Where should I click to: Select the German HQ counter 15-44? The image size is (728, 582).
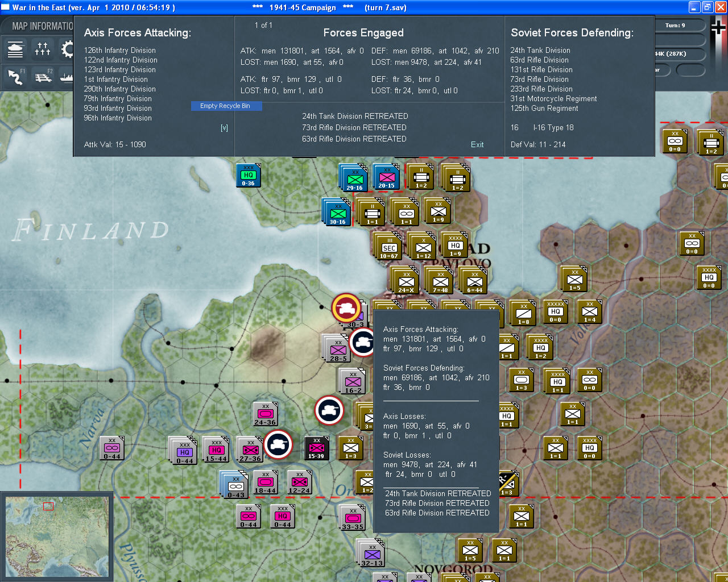tap(216, 450)
